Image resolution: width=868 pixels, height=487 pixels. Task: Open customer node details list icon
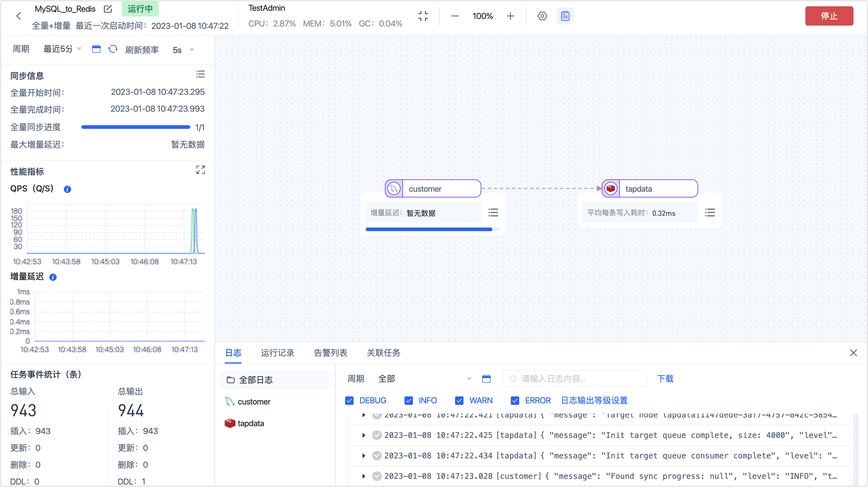(493, 212)
